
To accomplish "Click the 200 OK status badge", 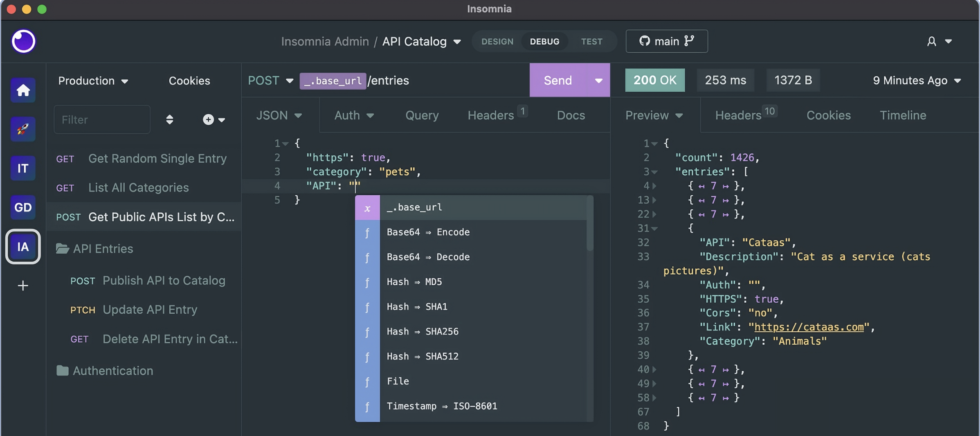I will 654,80.
